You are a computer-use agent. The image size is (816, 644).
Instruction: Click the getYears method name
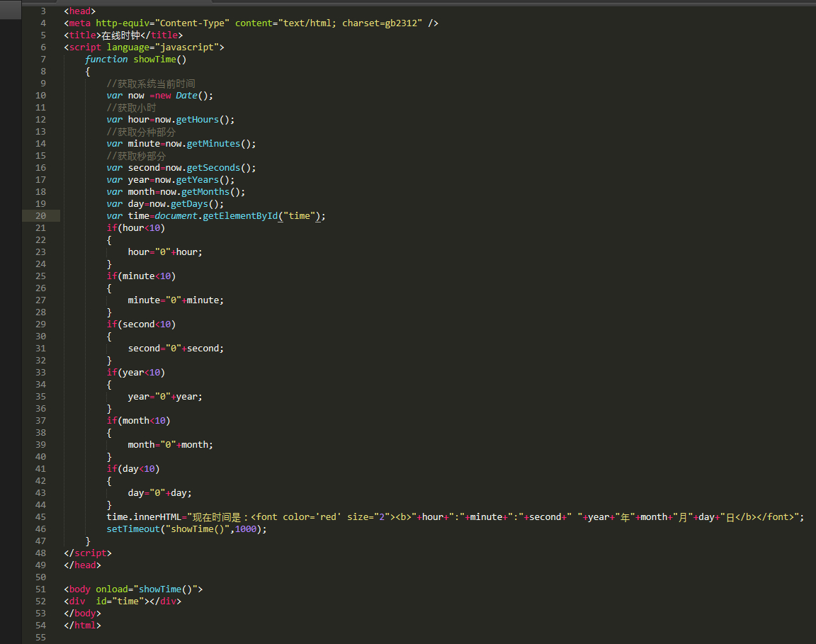pyautogui.click(x=197, y=179)
